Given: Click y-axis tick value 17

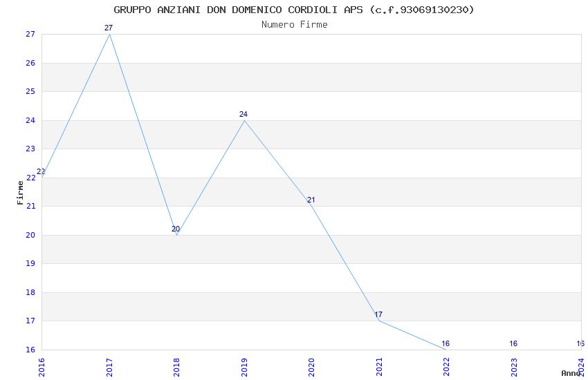Looking at the screenshot, I should click(x=30, y=321).
